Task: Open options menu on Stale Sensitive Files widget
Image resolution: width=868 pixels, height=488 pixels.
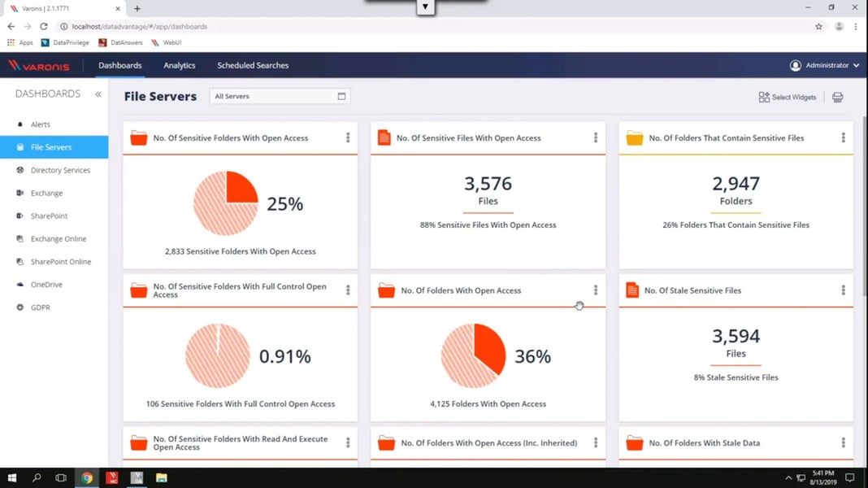Action: tap(844, 290)
